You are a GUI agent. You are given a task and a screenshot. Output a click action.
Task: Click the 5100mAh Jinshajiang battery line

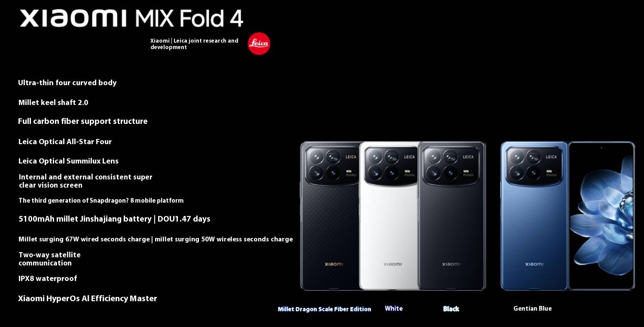[x=114, y=219]
